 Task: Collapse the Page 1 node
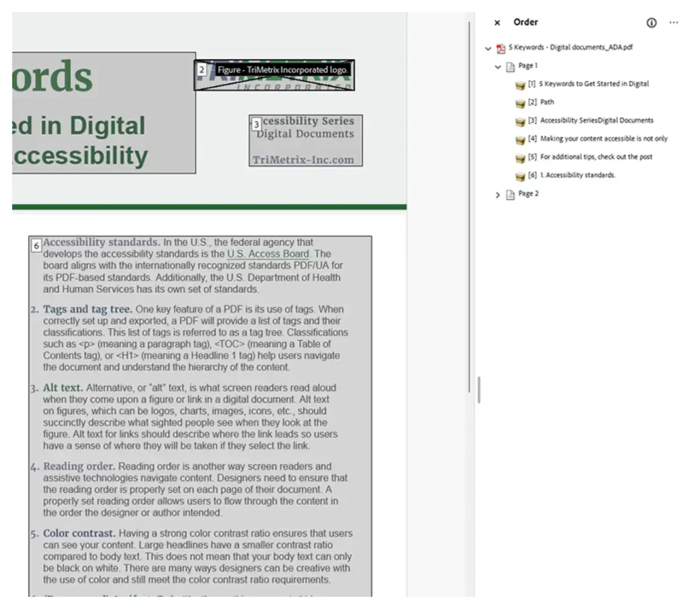(x=497, y=67)
